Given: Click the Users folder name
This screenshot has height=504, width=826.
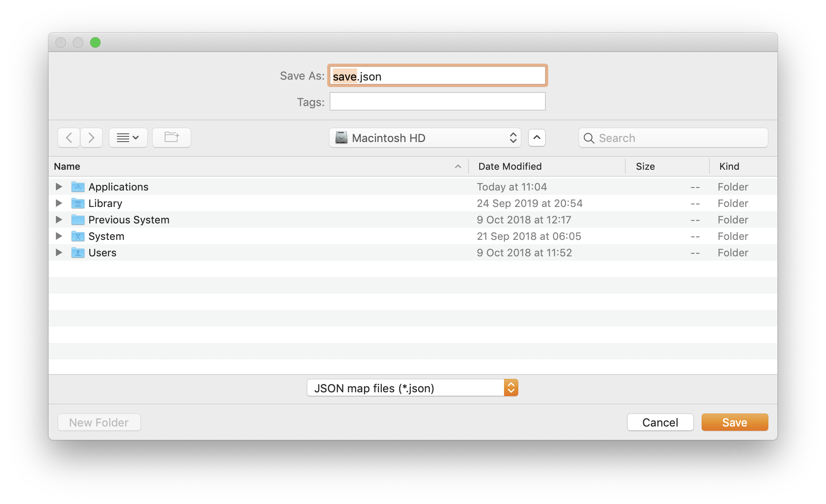Looking at the screenshot, I should (102, 253).
